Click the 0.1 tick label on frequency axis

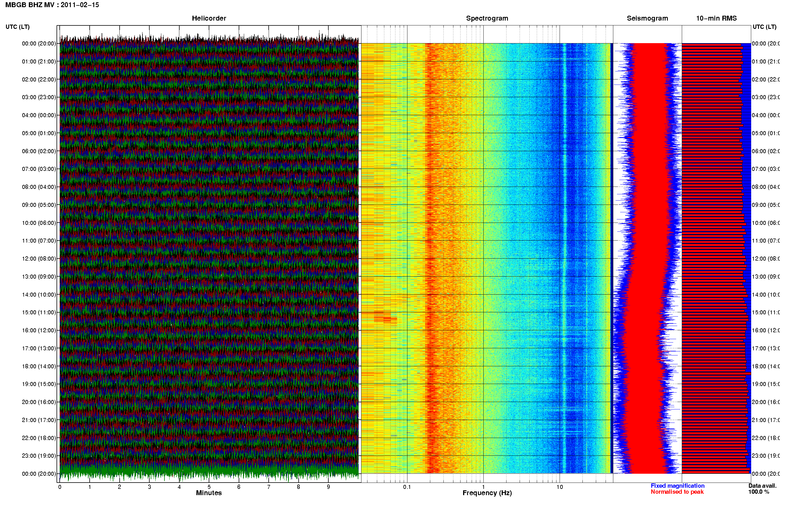pos(407,487)
